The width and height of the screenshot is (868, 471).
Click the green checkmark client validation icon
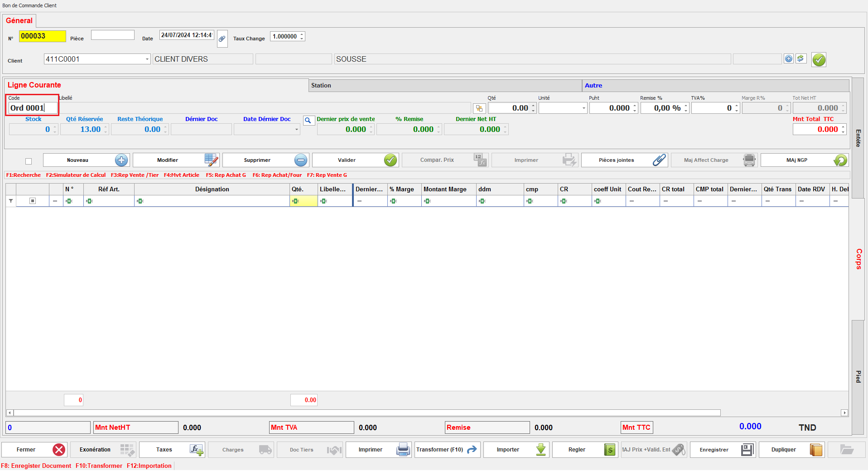(x=819, y=59)
